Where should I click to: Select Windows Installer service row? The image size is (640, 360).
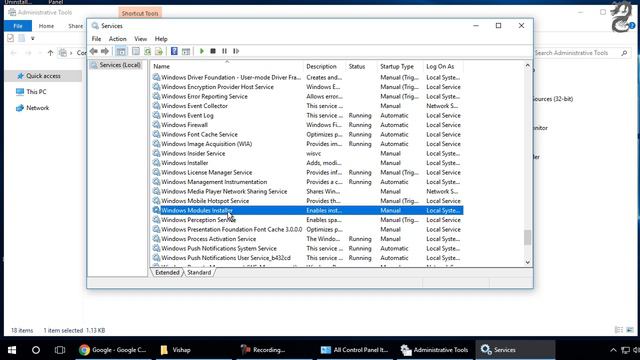(x=307, y=163)
